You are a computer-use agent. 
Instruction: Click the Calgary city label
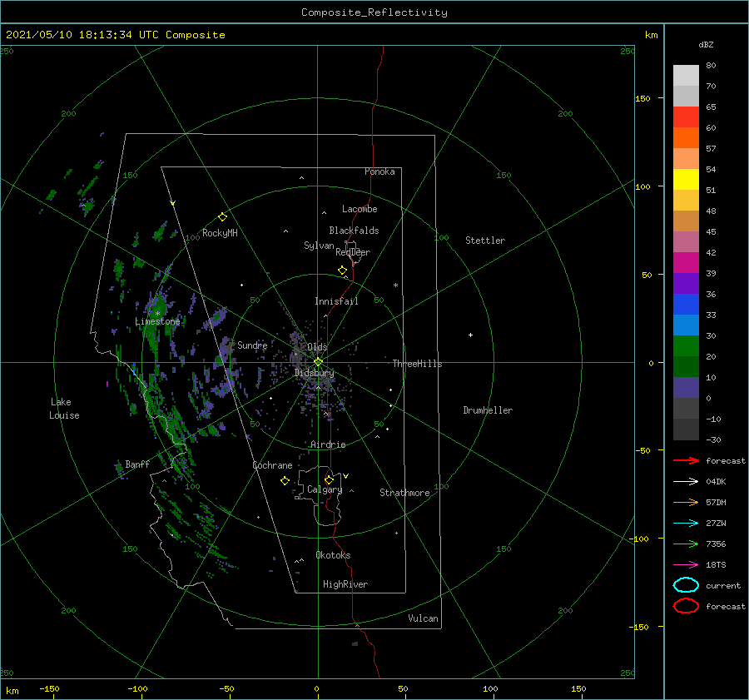coord(325,489)
